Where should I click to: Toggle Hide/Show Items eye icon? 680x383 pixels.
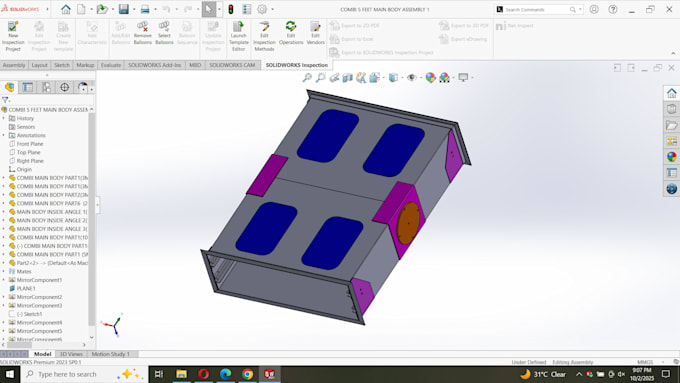pos(412,78)
